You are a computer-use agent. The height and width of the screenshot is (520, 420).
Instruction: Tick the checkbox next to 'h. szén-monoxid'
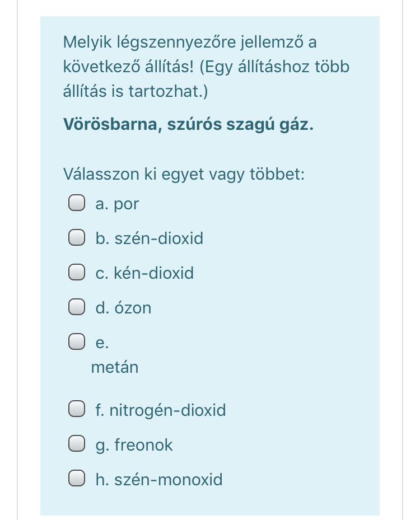point(77,479)
